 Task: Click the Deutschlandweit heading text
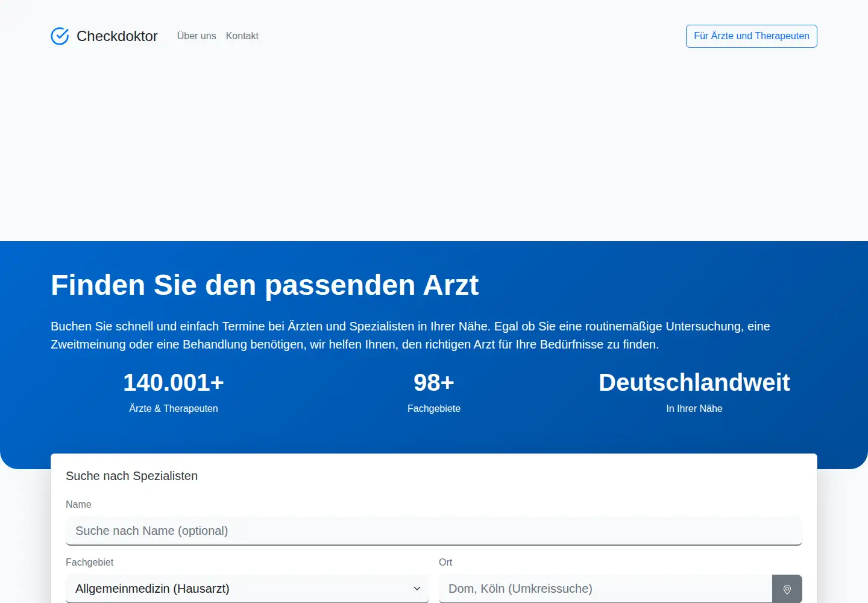(694, 382)
